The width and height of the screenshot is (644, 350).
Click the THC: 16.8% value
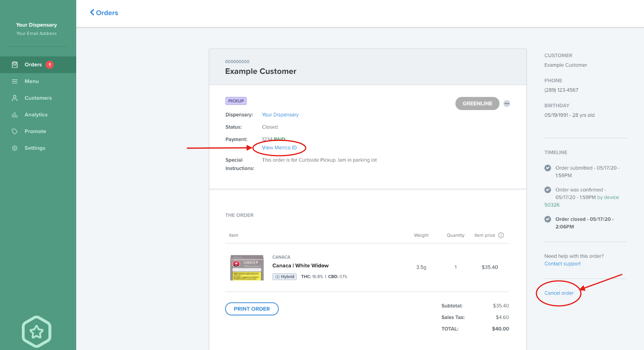(x=312, y=277)
